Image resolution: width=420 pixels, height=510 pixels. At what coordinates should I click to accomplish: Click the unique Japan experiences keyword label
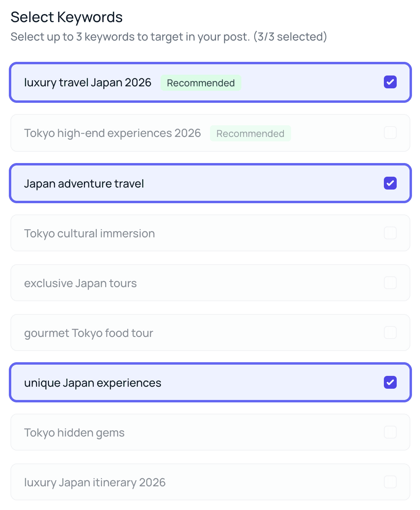[x=92, y=383]
